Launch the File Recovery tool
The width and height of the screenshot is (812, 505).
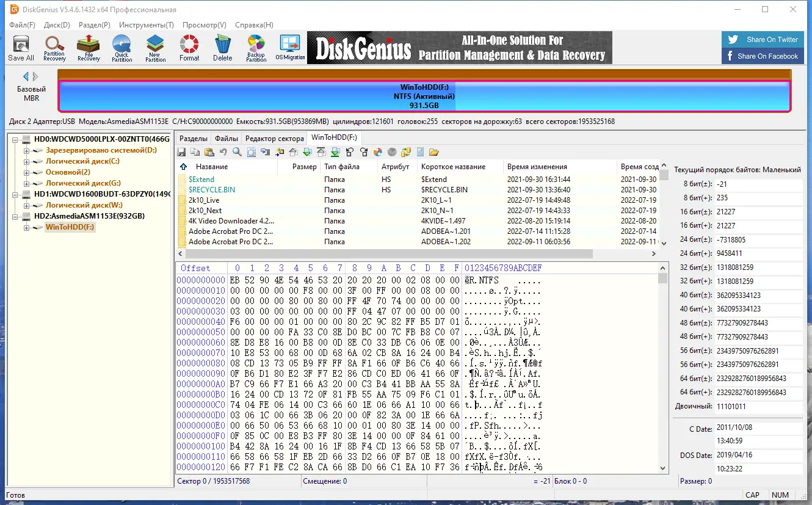(x=89, y=48)
